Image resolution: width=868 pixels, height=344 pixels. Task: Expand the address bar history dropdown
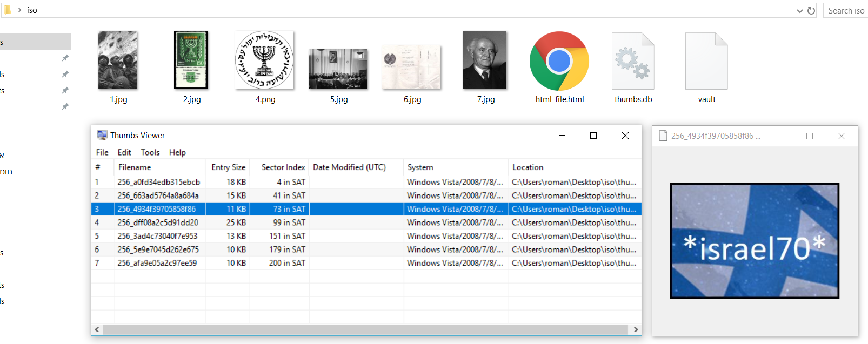click(x=800, y=10)
